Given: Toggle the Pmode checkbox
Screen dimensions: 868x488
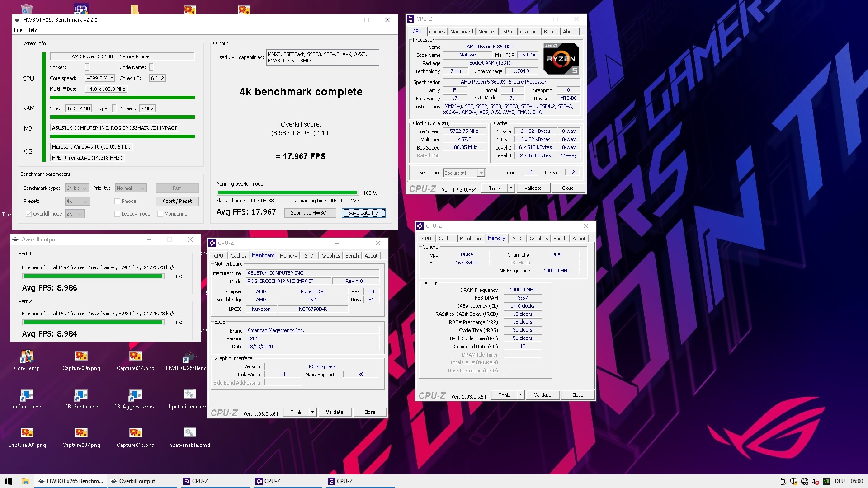Looking at the screenshot, I should pos(118,201).
